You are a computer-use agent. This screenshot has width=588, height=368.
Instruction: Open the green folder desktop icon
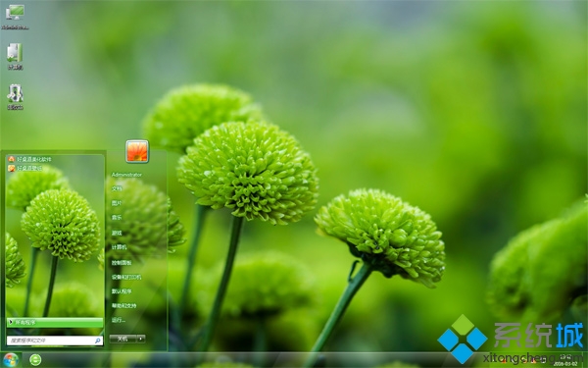point(15,56)
